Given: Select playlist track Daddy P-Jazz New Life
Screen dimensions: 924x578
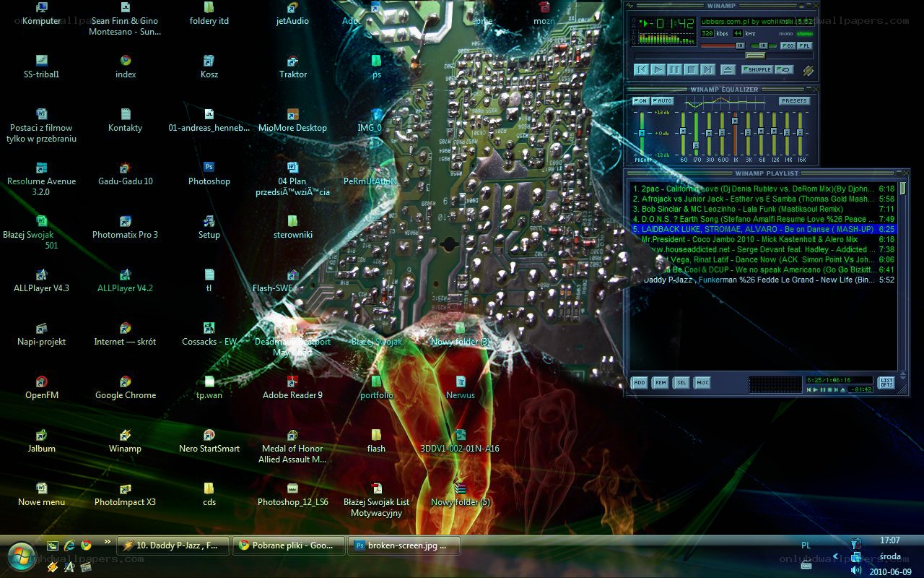Looking at the screenshot, I should pyautogui.click(x=764, y=280).
